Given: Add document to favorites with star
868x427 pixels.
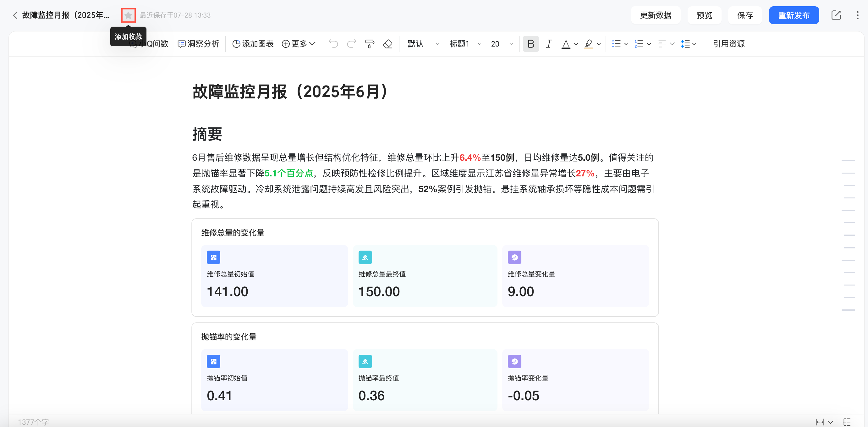Looking at the screenshot, I should pyautogui.click(x=128, y=15).
